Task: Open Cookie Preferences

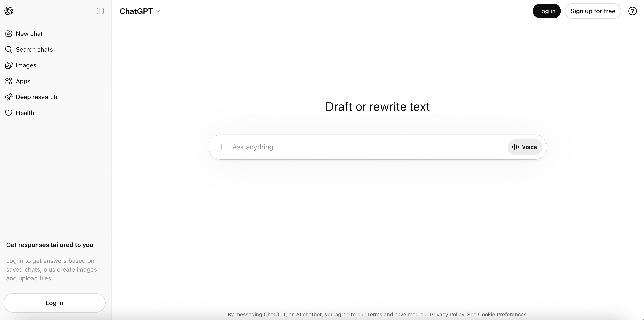Action: (x=502, y=315)
